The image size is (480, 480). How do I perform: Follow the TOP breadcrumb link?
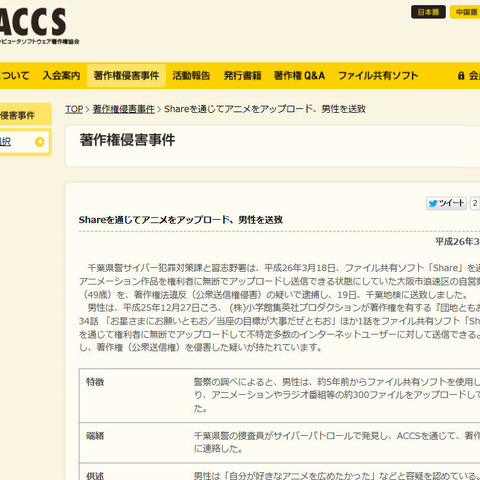74,109
